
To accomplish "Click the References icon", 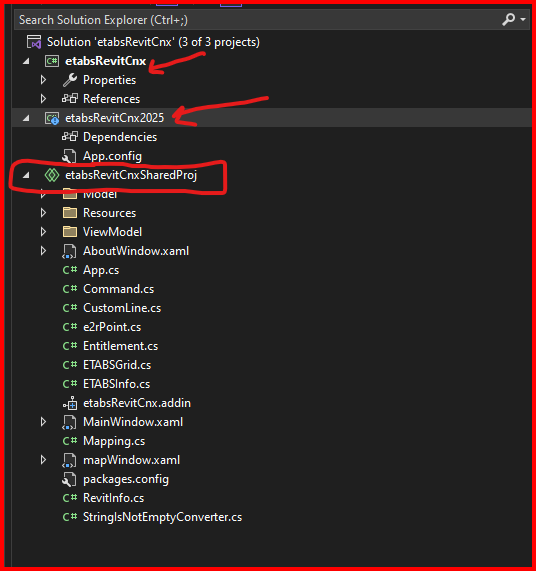I will coord(70,99).
